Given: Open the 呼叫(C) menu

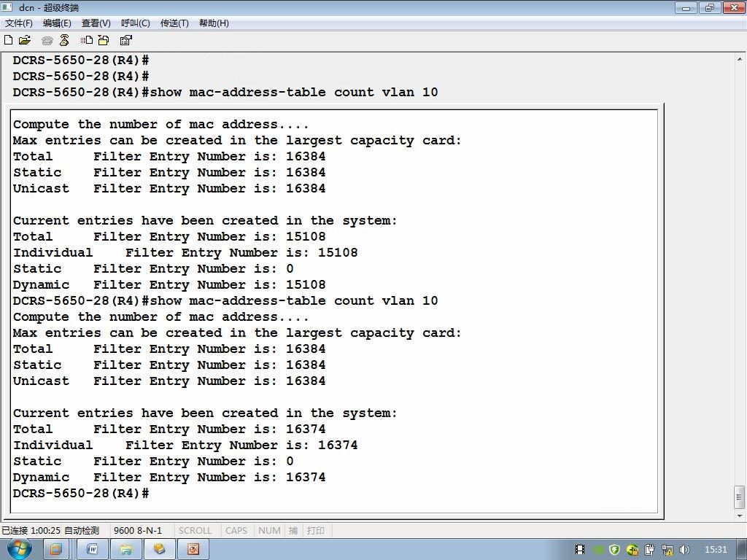Looking at the screenshot, I should click(135, 23).
